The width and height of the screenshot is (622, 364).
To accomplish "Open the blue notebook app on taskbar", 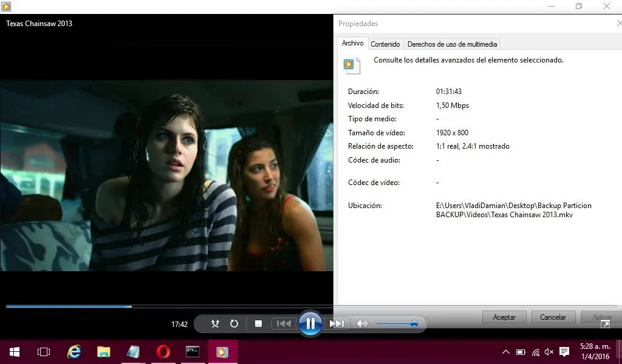I will click(133, 352).
